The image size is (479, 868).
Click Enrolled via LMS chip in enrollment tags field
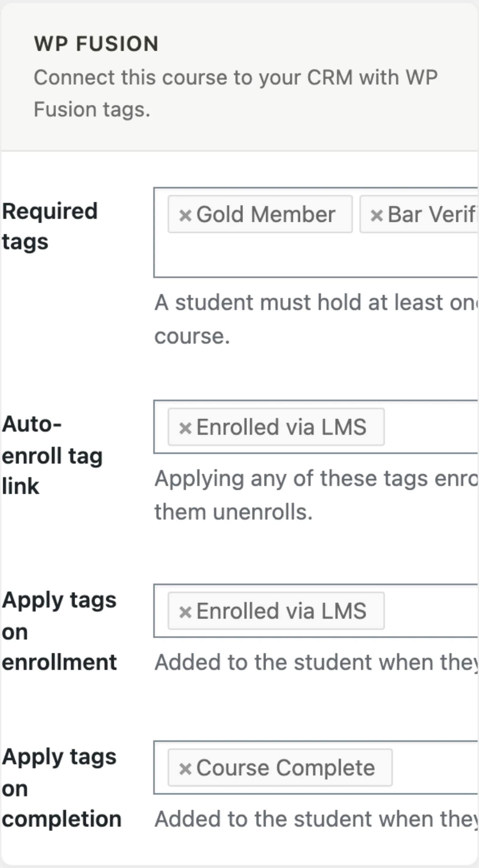tap(276, 611)
